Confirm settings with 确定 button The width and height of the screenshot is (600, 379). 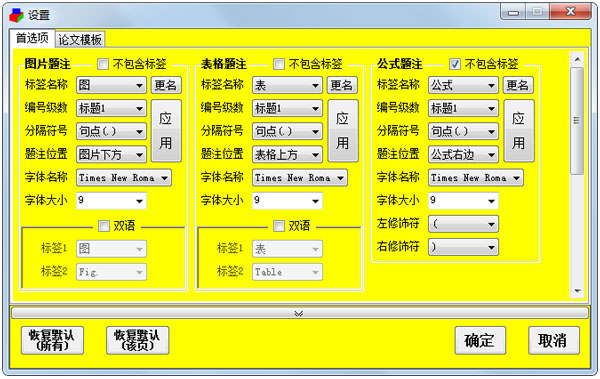[480, 340]
